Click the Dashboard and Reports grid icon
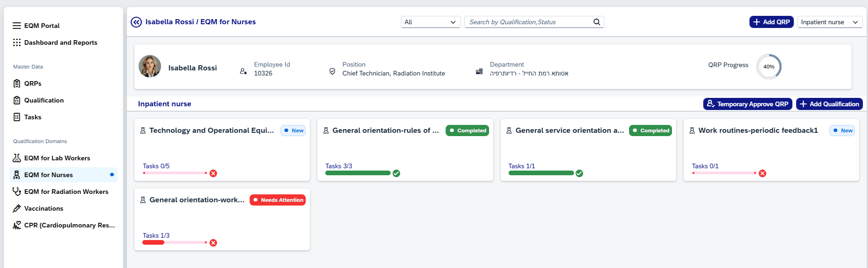This screenshot has height=268, width=868. pos(17,42)
